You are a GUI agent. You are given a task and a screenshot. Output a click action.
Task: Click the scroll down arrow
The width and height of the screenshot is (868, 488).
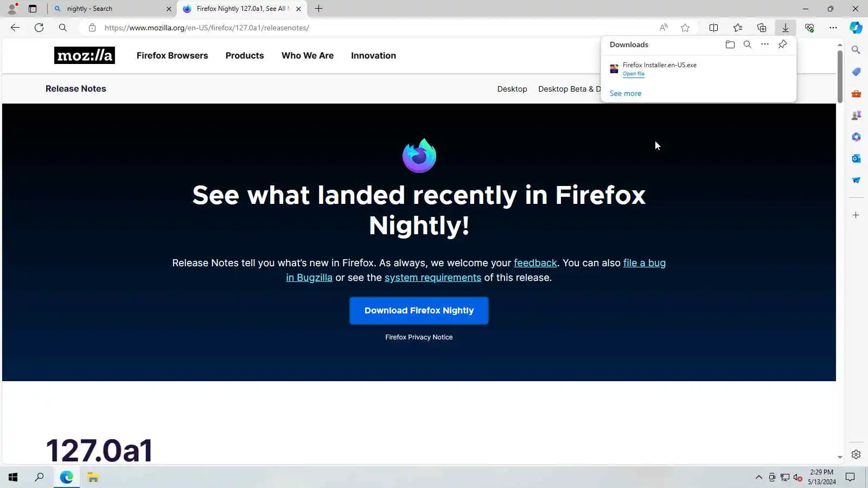click(x=840, y=457)
